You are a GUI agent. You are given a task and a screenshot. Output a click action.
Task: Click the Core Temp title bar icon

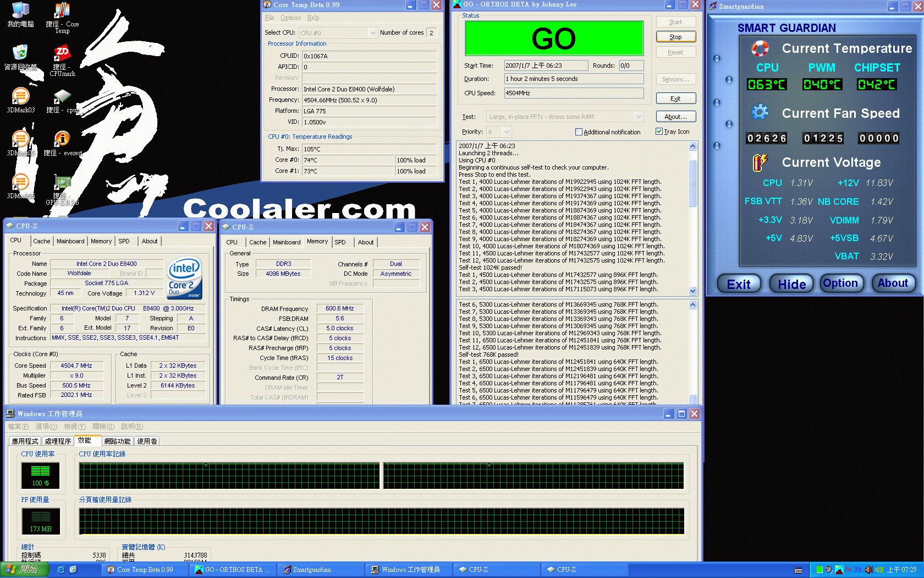267,4
